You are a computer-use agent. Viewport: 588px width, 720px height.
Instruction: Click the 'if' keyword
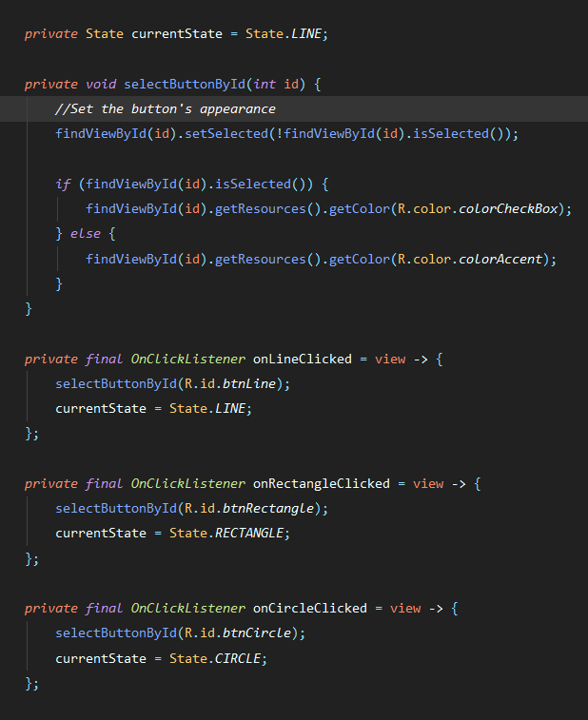coord(63,185)
